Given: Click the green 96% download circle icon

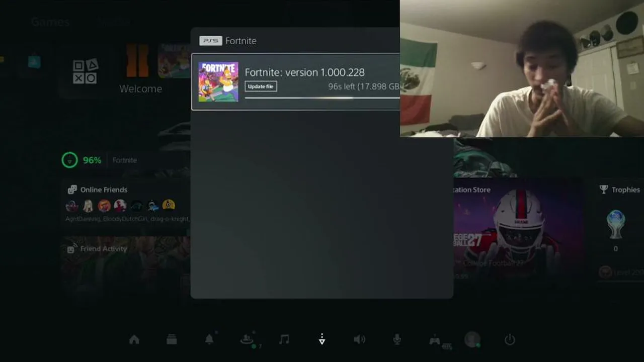Looking at the screenshot, I should (x=69, y=160).
